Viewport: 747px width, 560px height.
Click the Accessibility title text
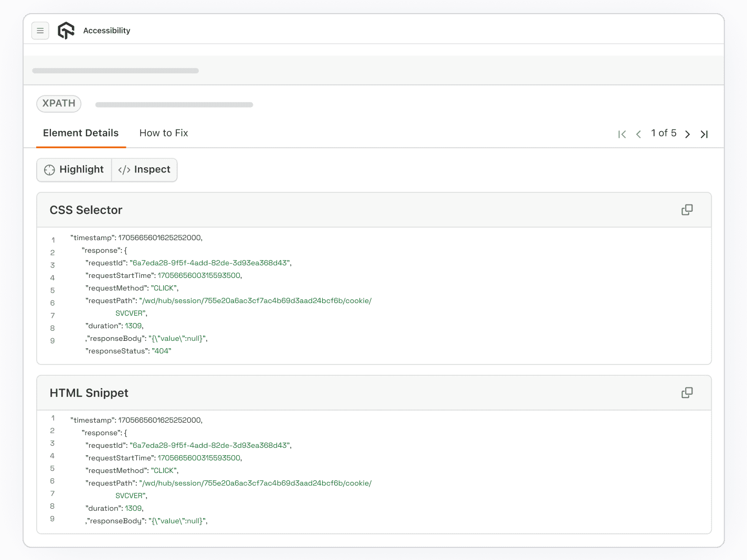point(106,31)
